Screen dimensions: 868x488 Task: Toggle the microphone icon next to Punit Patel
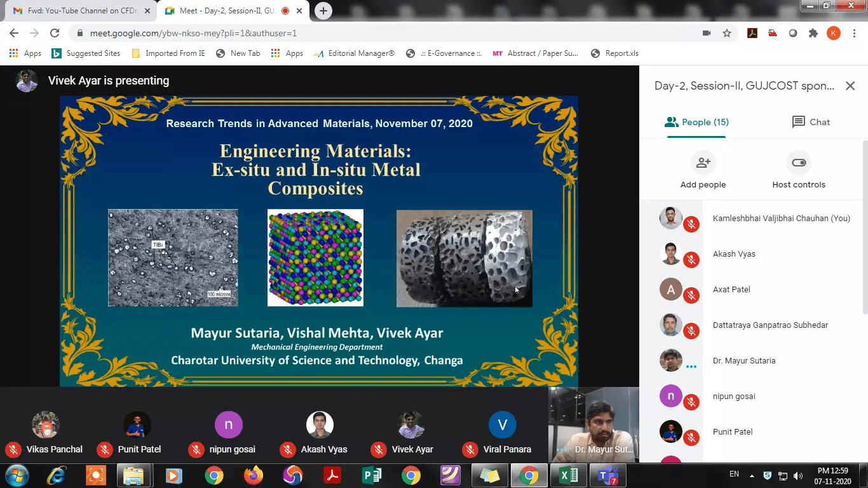(692, 437)
